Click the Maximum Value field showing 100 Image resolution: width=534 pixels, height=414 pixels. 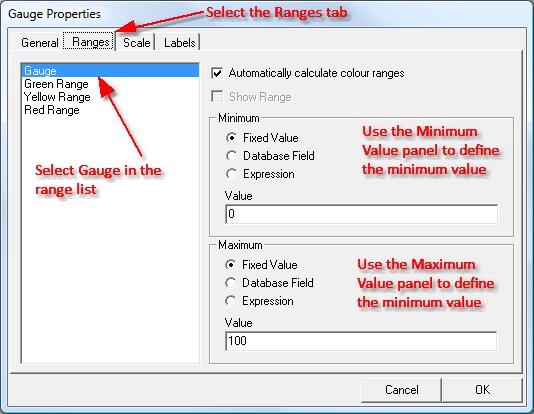click(x=361, y=341)
